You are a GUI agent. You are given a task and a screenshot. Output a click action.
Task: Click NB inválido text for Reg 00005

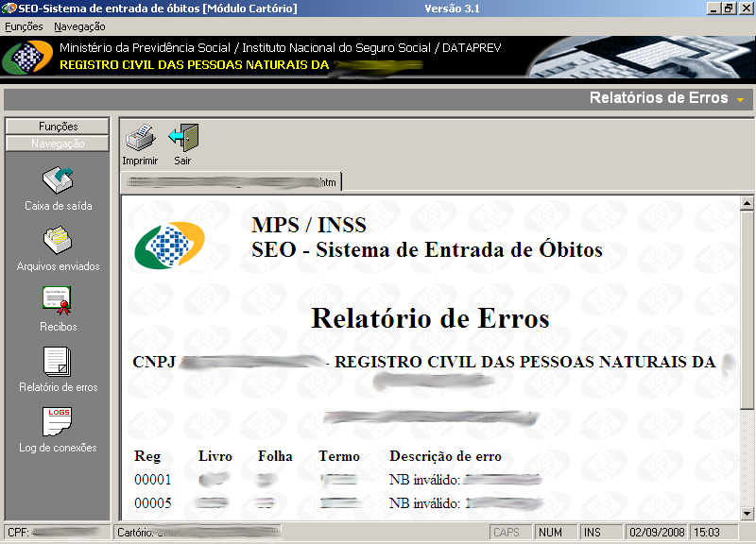(424, 503)
